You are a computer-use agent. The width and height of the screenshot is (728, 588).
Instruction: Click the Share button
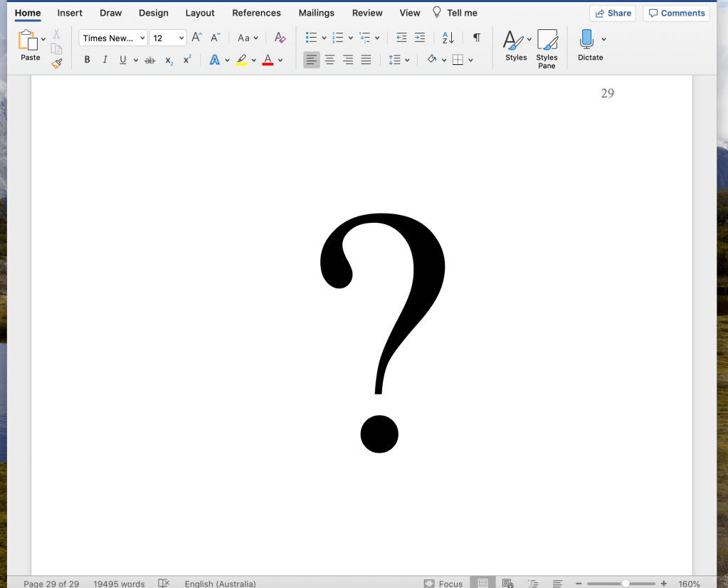pyautogui.click(x=613, y=13)
